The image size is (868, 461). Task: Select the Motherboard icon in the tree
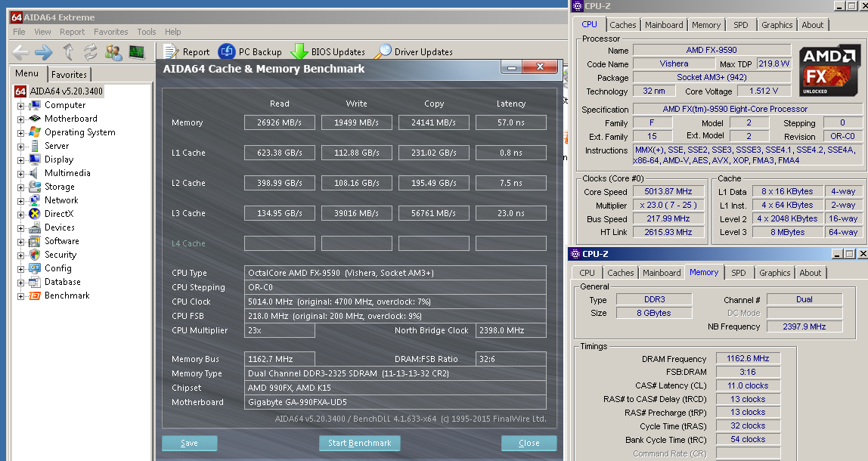[x=35, y=119]
